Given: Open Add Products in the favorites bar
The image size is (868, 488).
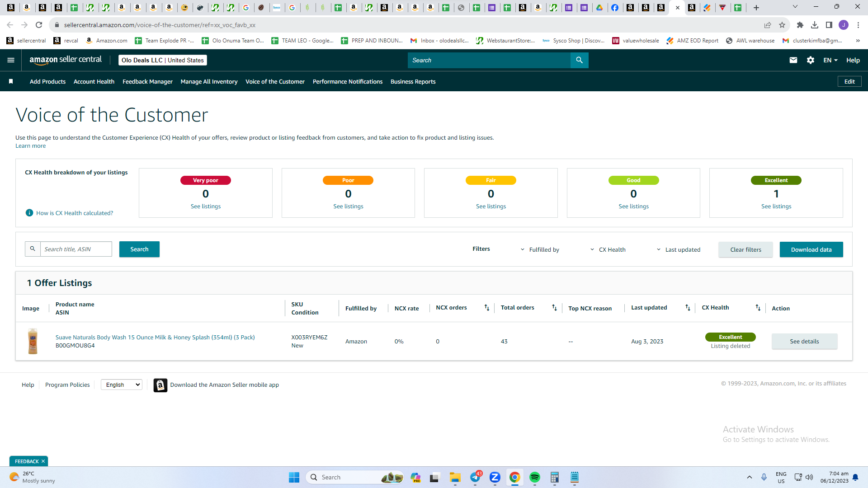Looking at the screenshot, I should [47, 82].
